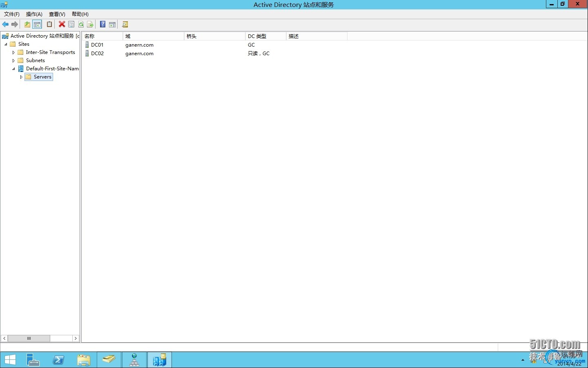Click the blue Back arrow in toolbar
The height and width of the screenshot is (368, 588).
[x=5, y=25]
